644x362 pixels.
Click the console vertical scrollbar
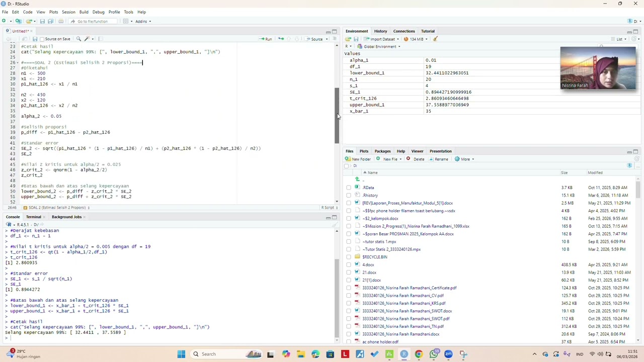(337, 298)
